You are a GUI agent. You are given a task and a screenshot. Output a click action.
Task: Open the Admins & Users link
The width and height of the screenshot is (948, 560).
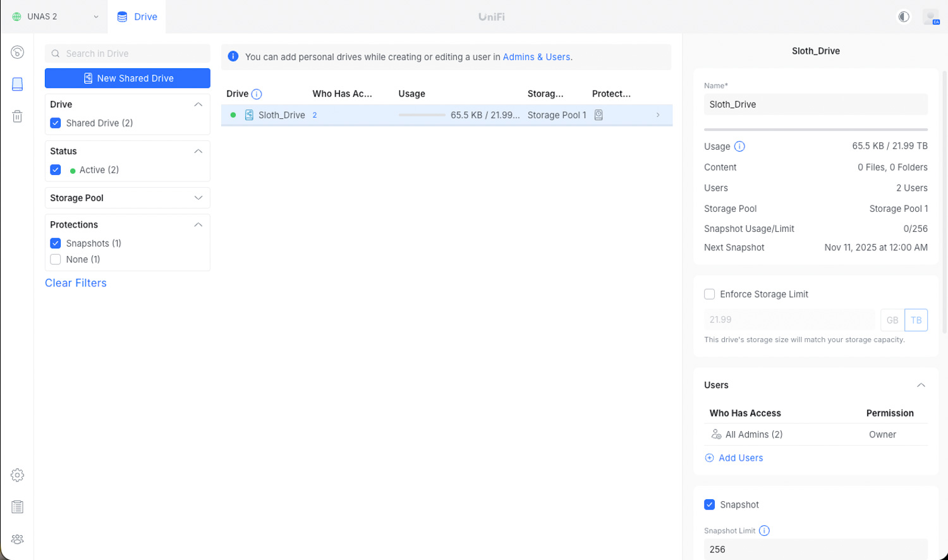(536, 57)
